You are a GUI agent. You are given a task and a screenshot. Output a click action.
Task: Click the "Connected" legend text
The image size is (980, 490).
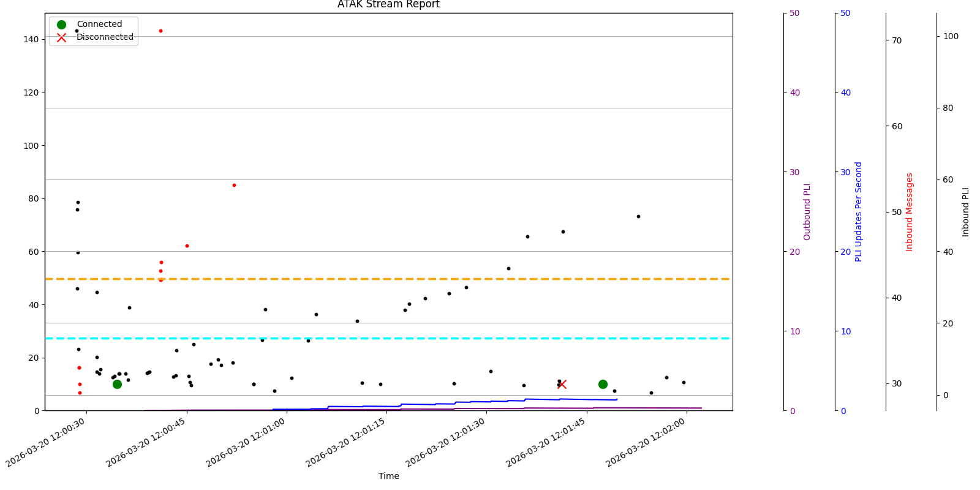(99, 24)
